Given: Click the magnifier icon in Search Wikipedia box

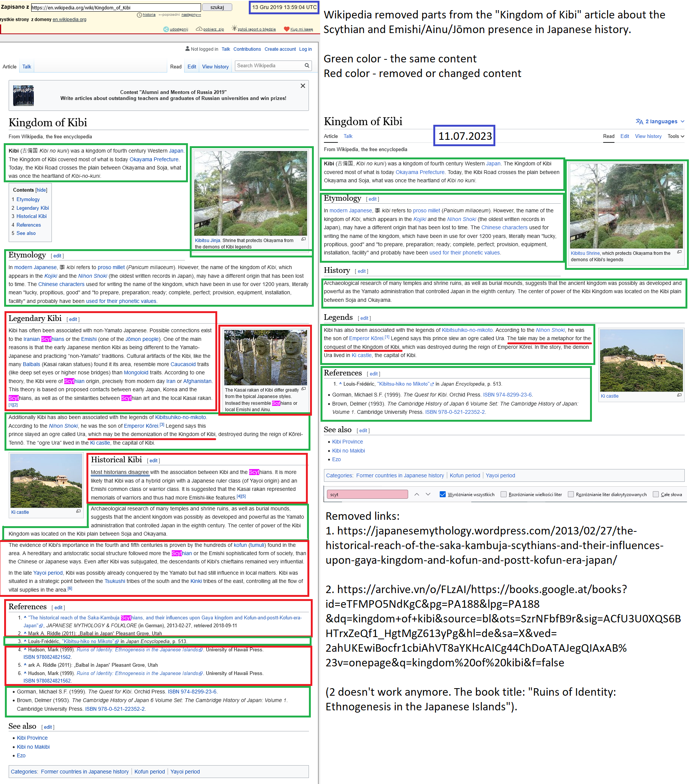Looking at the screenshot, I should [x=307, y=66].
